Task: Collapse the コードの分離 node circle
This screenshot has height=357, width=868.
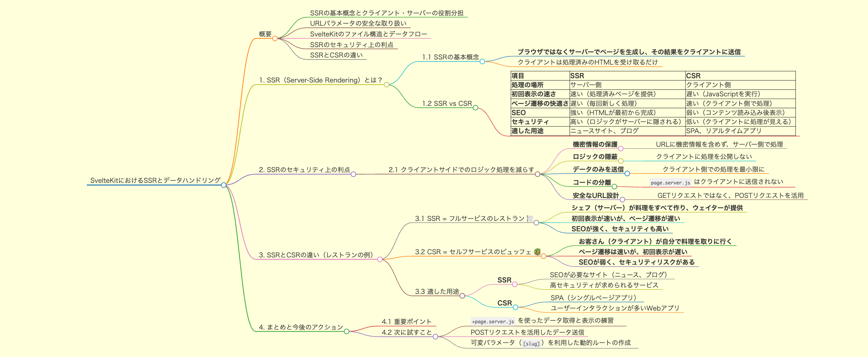Action: [x=614, y=186]
